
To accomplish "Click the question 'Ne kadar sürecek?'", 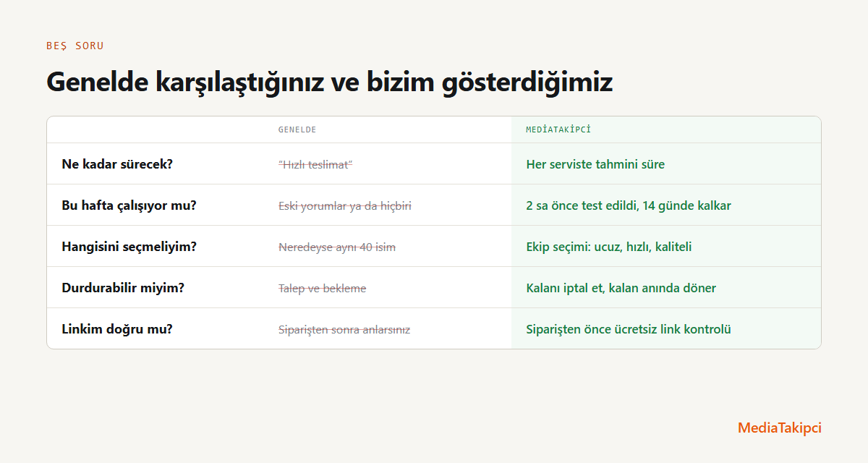I will coord(117,164).
